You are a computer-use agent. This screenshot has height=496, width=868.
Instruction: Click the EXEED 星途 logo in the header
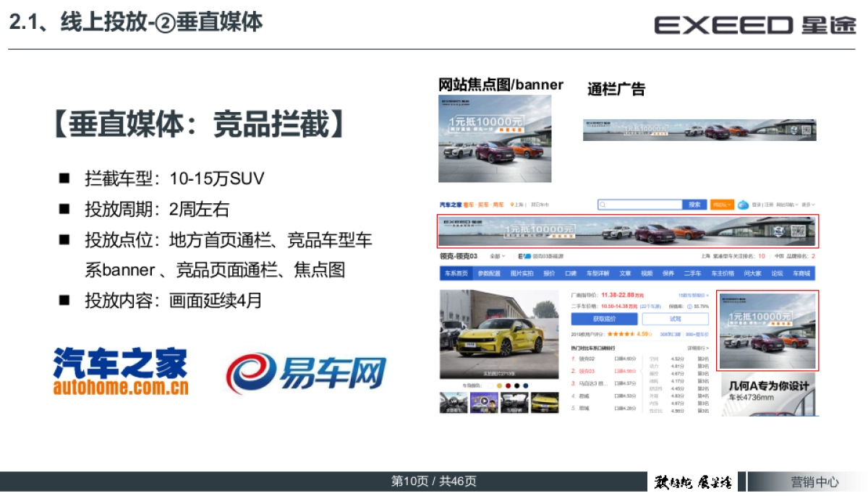point(754,25)
